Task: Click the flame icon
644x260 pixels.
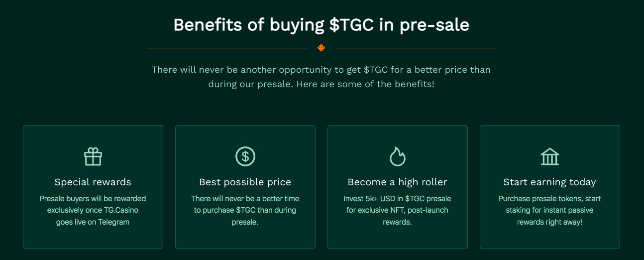Action: click(x=398, y=156)
